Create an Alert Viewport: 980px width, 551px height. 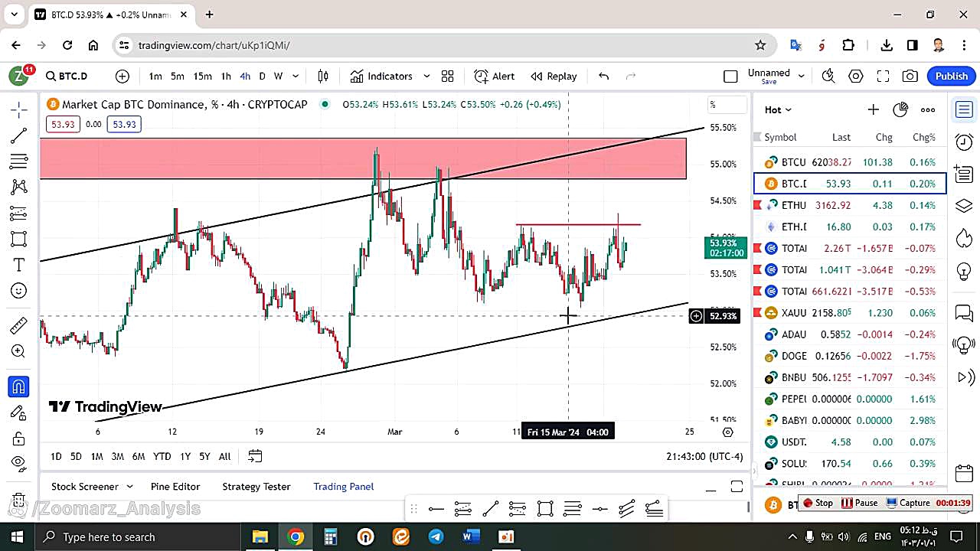pyautogui.click(x=495, y=76)
